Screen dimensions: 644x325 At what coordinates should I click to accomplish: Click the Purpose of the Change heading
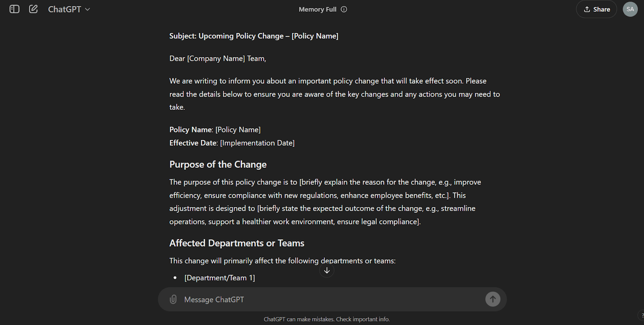(x=218, y=164)
